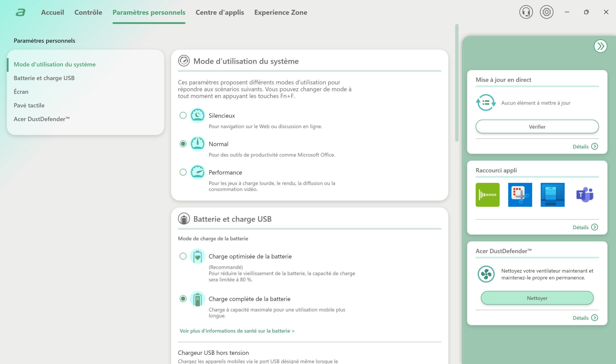Expand Détails under Mise à jour en direct
This screenshot has width=616, height=364.
tap(585, 146)
